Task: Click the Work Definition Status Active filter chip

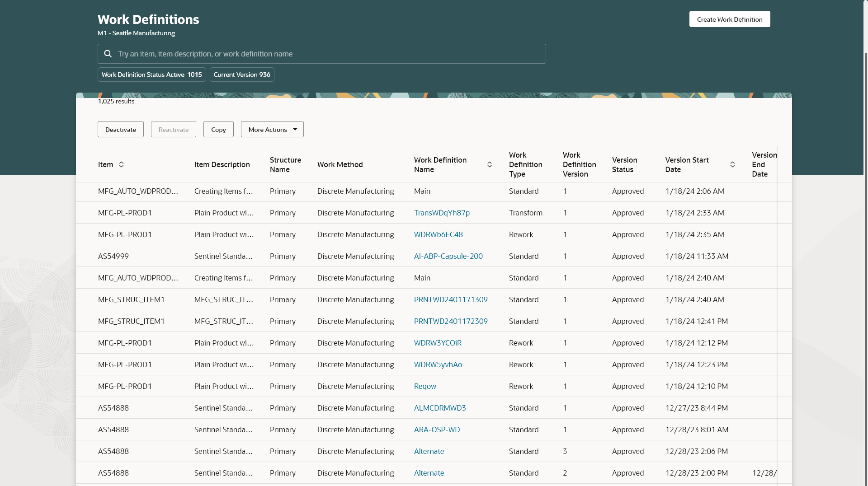Action: (x=151, y=74)
